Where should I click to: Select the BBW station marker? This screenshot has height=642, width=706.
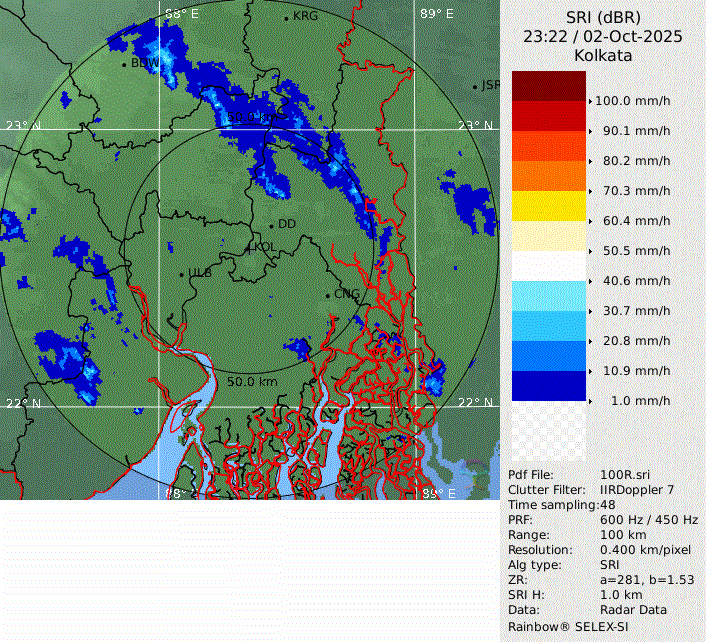click(x=125, y=64)
